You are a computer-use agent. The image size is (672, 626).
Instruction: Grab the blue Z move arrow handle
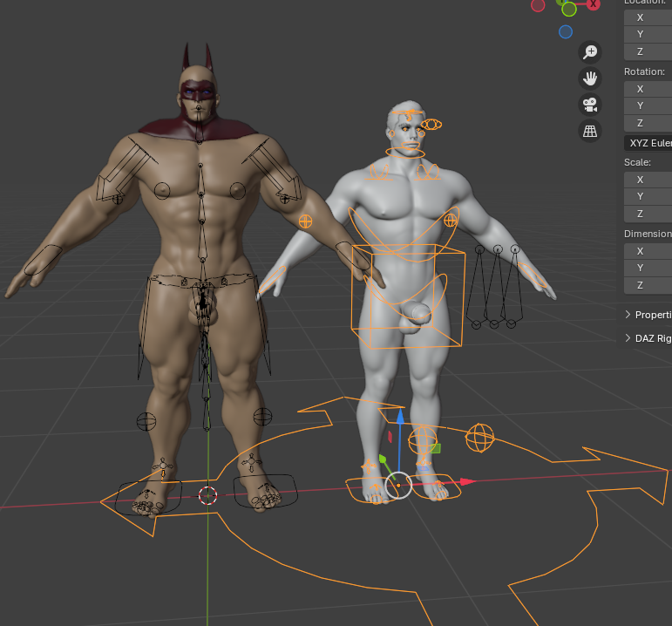(x=400, y=416)
